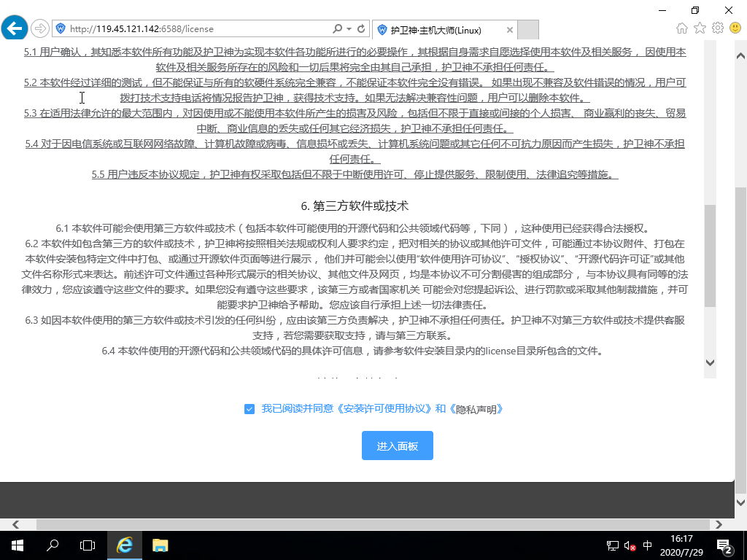Click the search magnifier in address bar
This screenshot has width=747, height=560.
[x=337, y=29]
